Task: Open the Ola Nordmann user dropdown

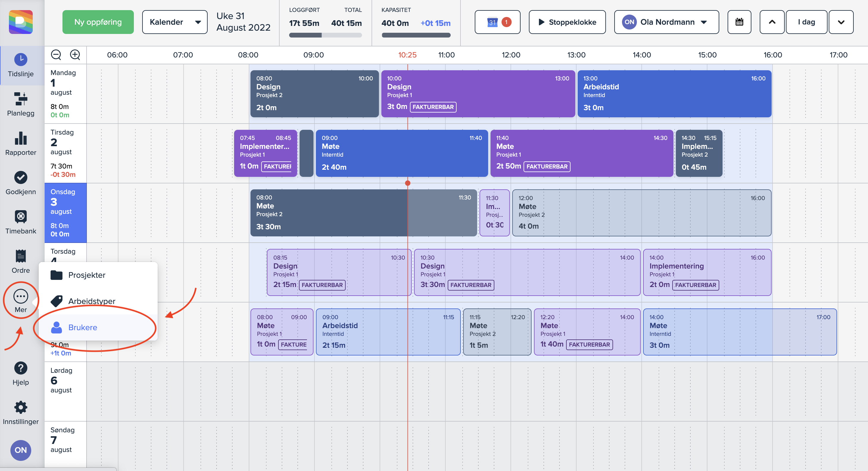Action: coord(666,22)
